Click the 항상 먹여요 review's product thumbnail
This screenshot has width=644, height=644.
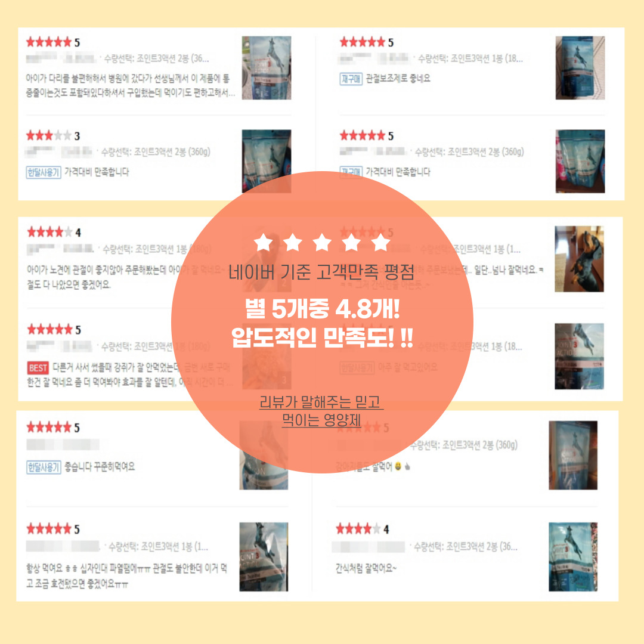[264, 556]
